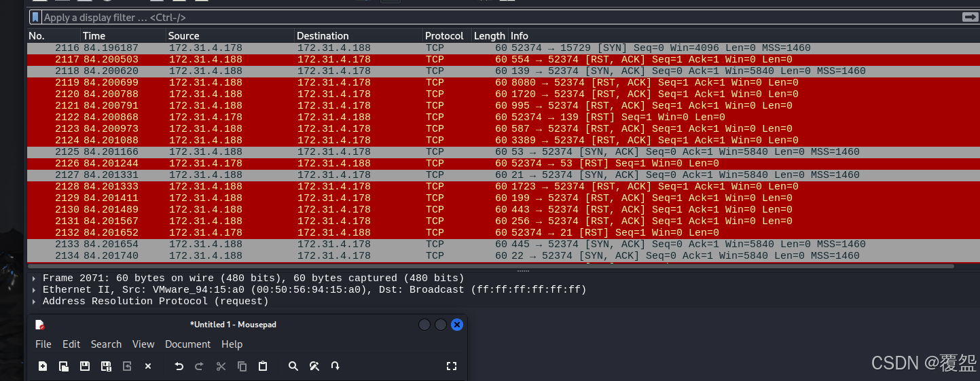Undo the last edit in Mousepad
Screen dimensions: 980x381
[x=179, y=366]
